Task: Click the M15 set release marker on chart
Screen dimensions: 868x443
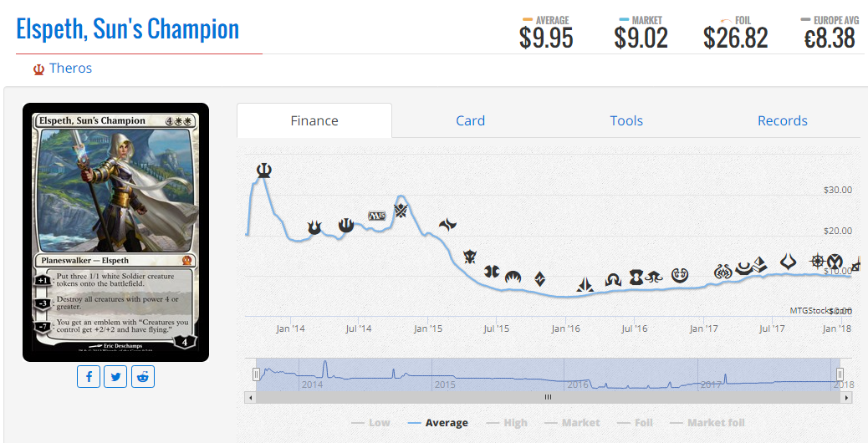Action: click(x=377, y=216)
